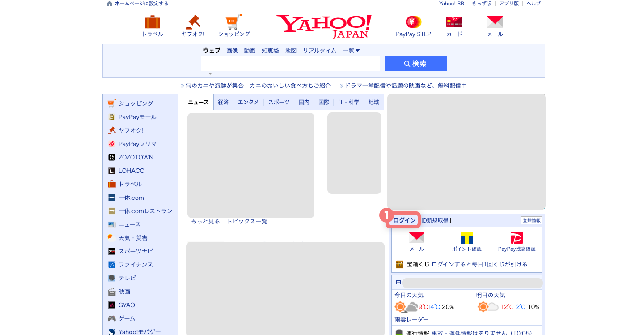
Task: Click the 天気・災害 weather icon in sidebar
Action: (112, 238)
